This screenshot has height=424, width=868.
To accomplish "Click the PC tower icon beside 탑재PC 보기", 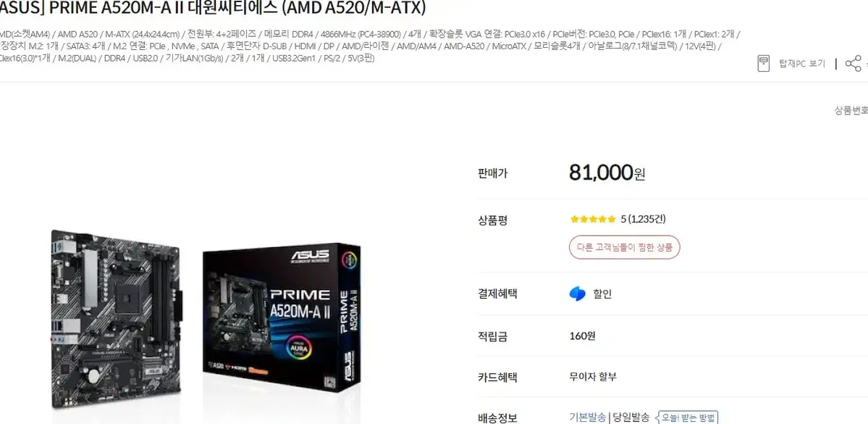I will click(x=763, y=63).
